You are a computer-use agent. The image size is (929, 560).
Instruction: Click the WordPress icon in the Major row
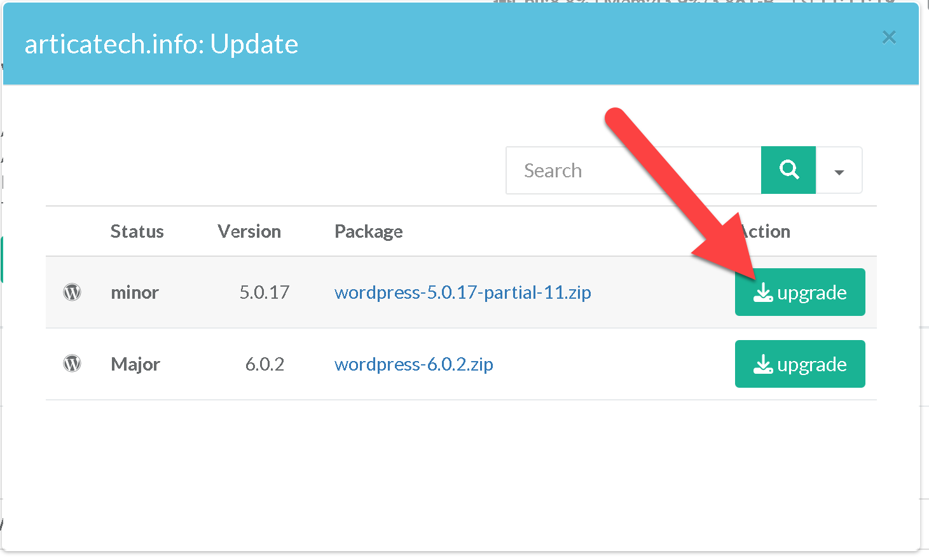pyautogui.click(x=72, y=364)
